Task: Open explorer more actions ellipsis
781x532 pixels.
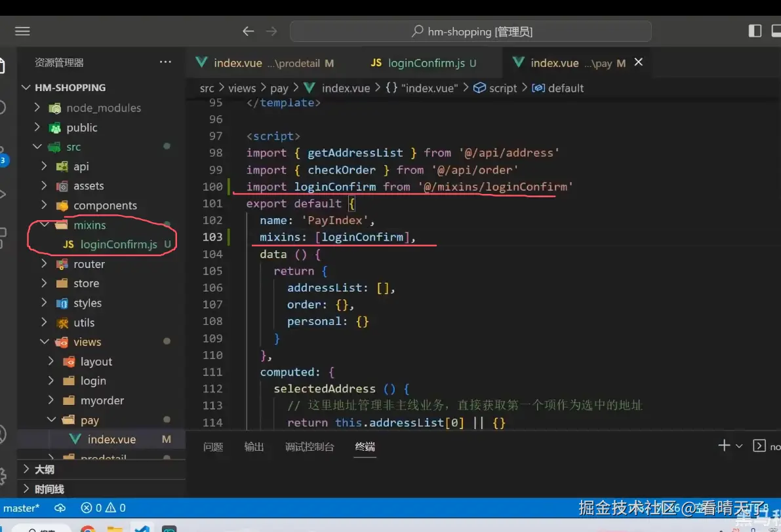Action: (x=165, y=62)
